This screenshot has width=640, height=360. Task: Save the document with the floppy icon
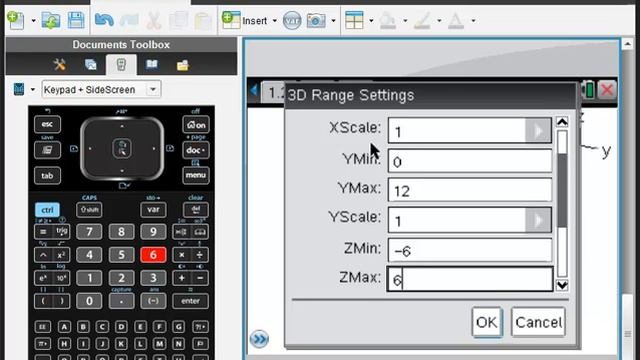76,20
